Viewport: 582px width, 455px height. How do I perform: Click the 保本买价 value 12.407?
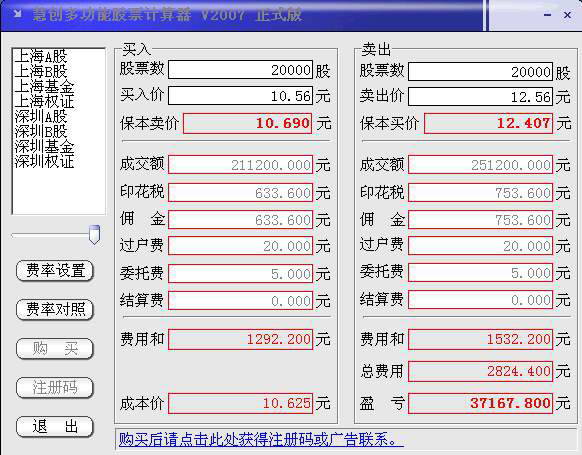pyautogui.click(x=488, y=123)
